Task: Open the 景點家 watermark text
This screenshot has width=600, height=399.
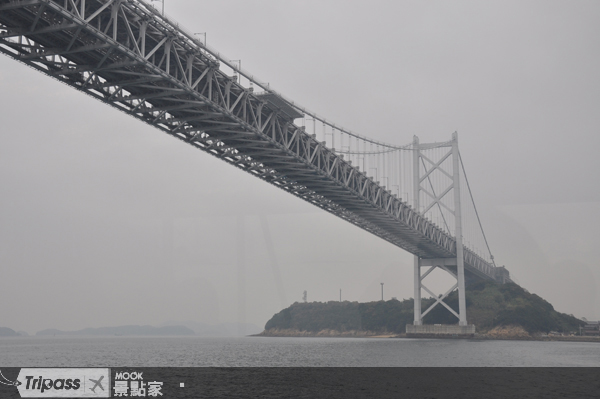Action: click(138, 389)
